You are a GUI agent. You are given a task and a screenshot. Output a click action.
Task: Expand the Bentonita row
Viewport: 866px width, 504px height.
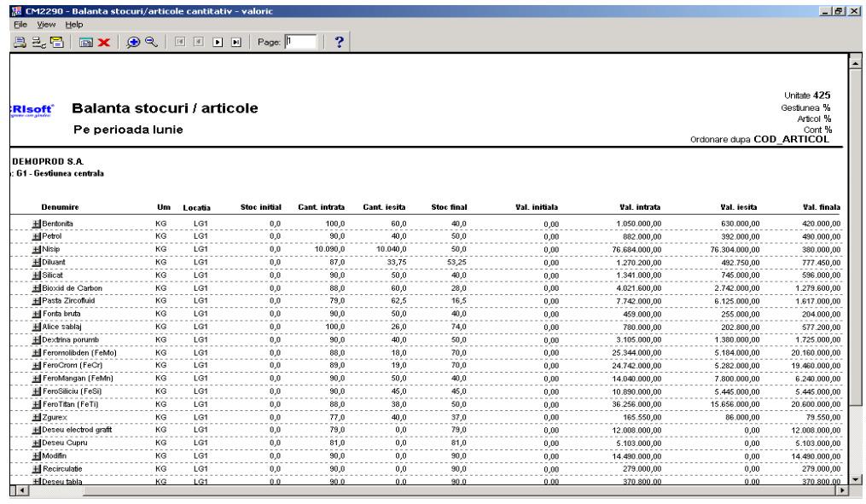[x=37, y=223]
